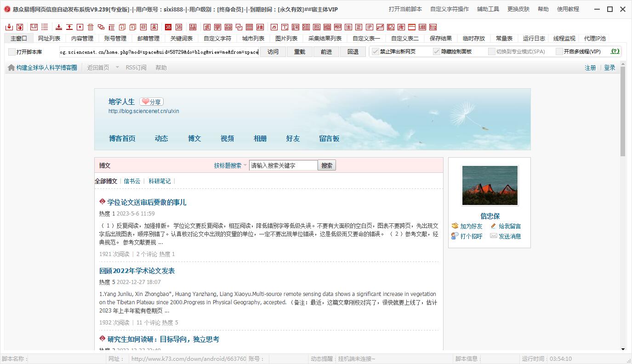Toggle the 打开脚本库 checkbox

click(12, 52)
